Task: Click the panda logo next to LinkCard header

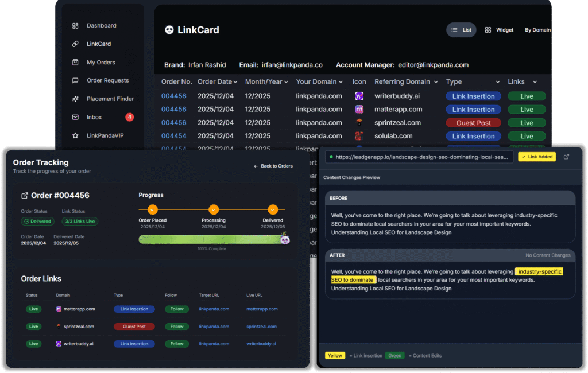Action: (169, 29)
